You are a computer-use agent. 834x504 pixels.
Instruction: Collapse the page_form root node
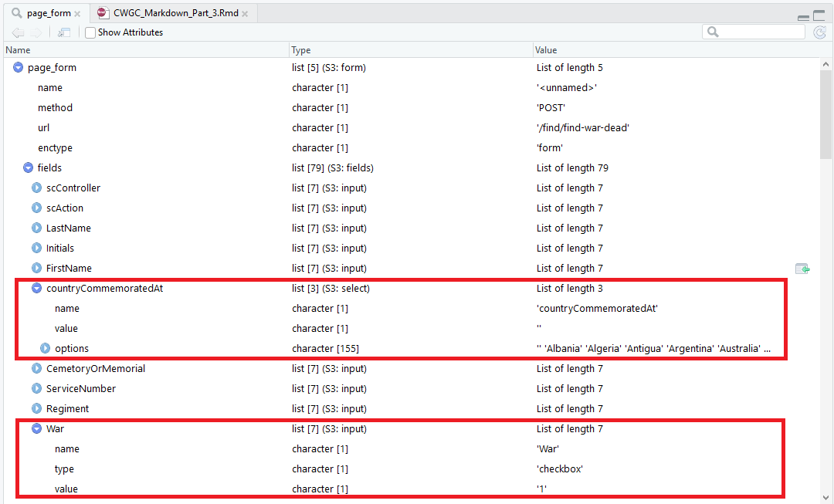pyautogui.click(x=18, y=67)
